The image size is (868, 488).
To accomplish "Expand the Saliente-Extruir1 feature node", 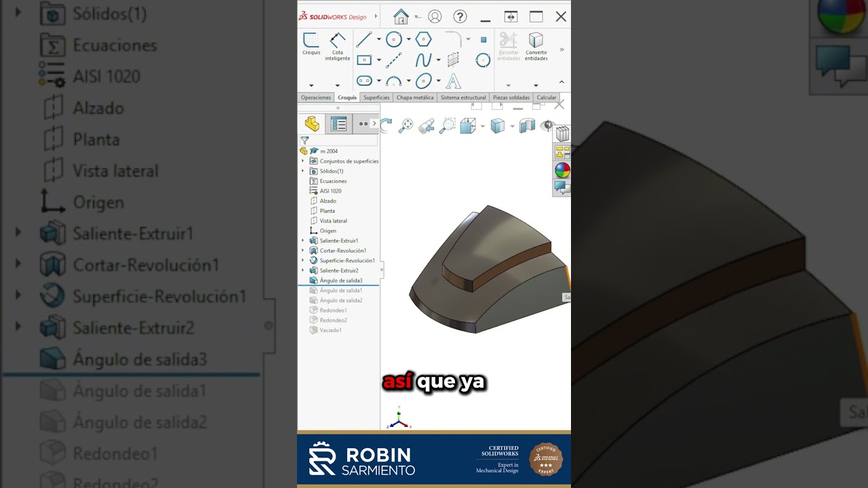I will click(x=303, y=241).
